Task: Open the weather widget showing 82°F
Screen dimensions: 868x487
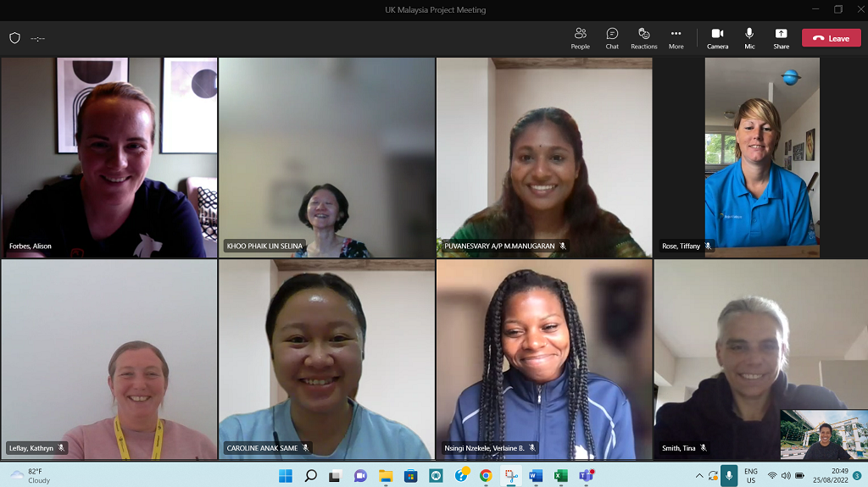Action: coord(30,476)
